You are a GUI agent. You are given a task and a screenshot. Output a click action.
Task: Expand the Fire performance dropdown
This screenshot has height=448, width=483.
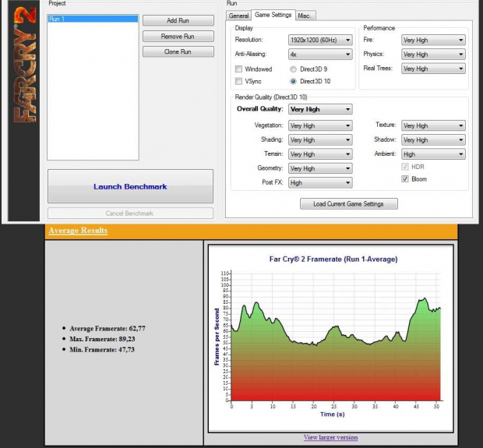[x=433, y=40]
